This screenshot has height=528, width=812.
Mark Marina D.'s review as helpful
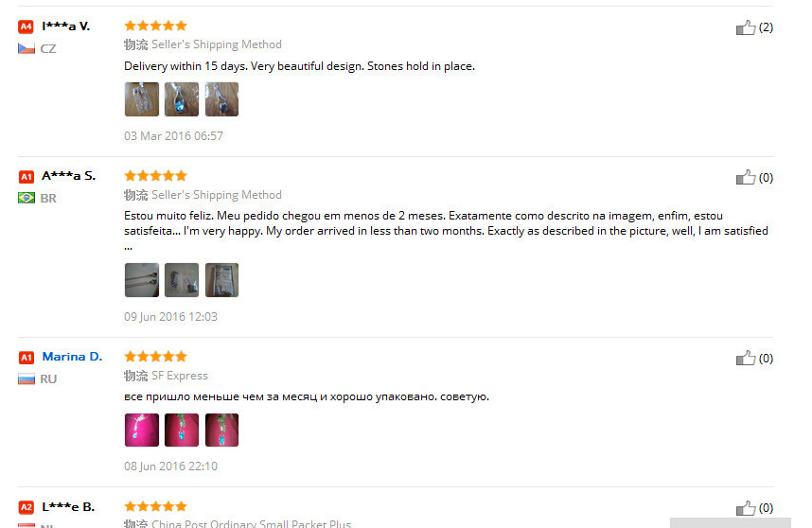pyautogui.click(x=745, y=359)
